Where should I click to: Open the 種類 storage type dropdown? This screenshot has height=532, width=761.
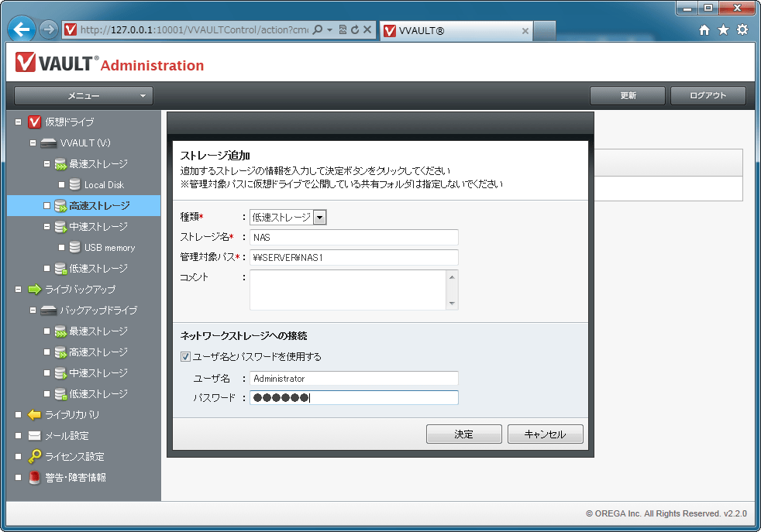pos(320,218)
